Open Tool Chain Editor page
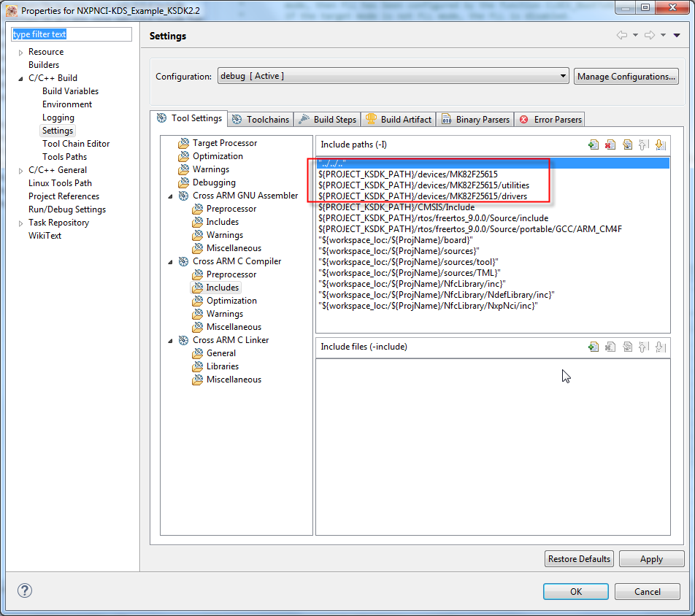 click(x=76, y=144)
